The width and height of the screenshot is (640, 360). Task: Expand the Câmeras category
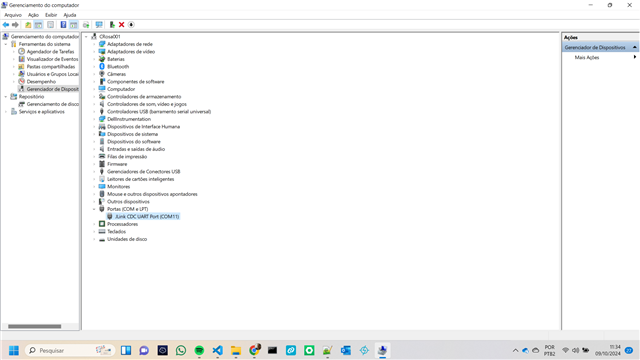click(94, 74)
